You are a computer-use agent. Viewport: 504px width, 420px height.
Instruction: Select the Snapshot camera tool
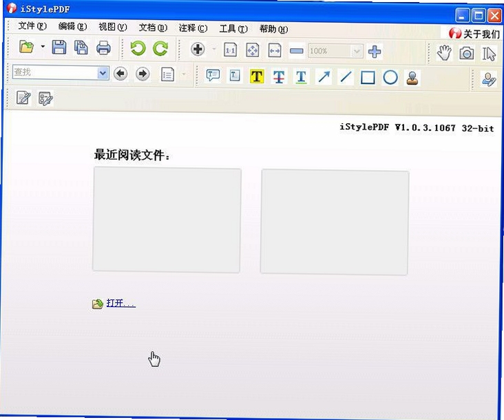(466, 53)
